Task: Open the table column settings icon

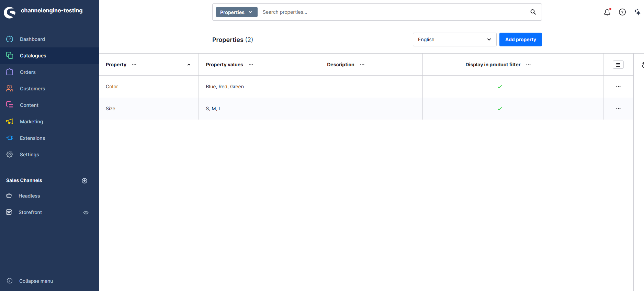Action: [x=618, y=65]
